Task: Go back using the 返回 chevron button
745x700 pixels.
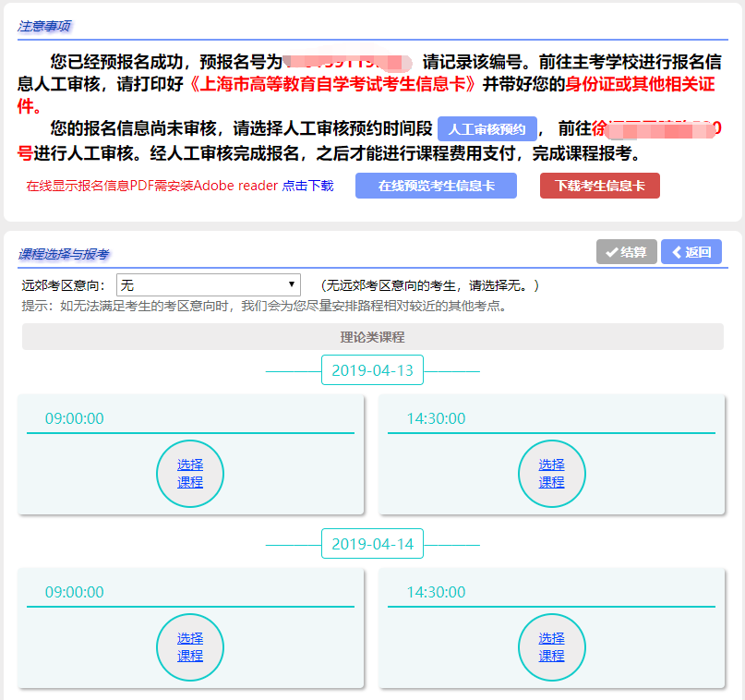Action: [x=691, y=252]
